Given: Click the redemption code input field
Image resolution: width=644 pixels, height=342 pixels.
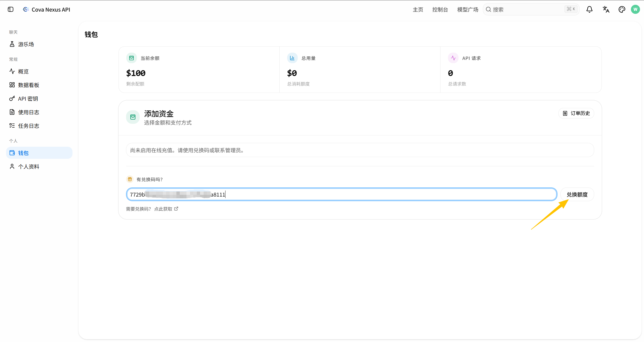Looking at the screenshot, I should tap(342, 195).
